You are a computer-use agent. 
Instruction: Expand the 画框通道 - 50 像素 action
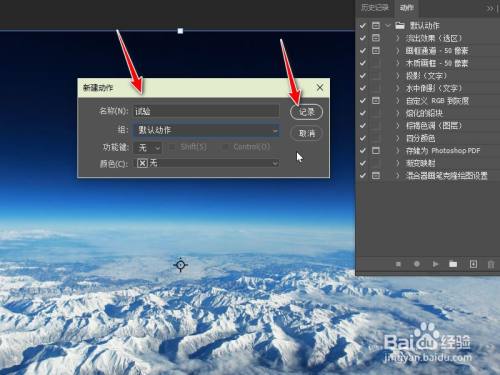(x=397, y=50)
